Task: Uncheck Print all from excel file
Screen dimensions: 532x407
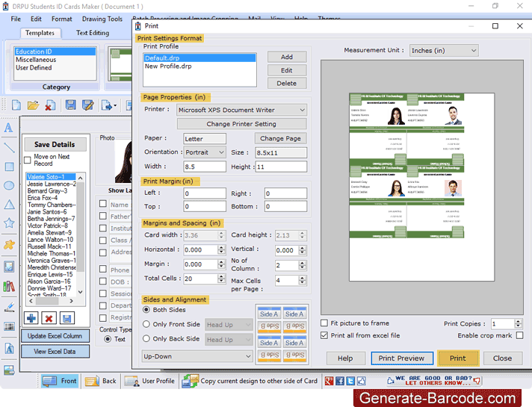Action: point(324,335)
